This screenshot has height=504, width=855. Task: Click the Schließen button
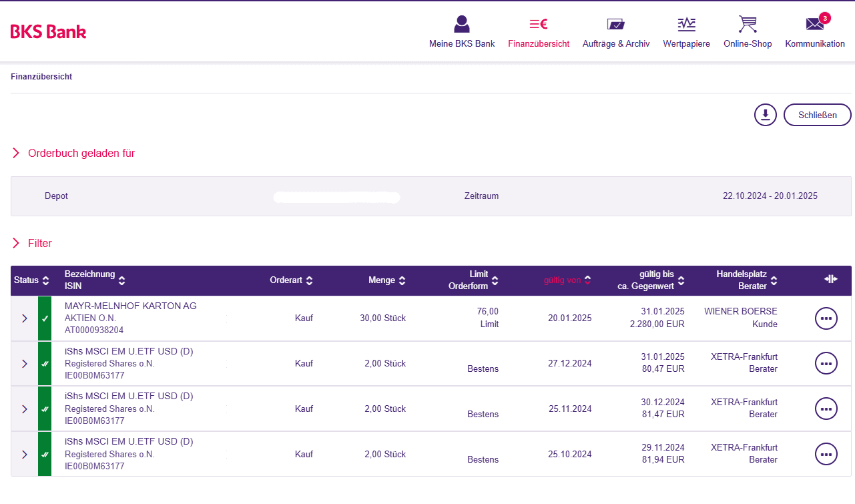[818, 115]
